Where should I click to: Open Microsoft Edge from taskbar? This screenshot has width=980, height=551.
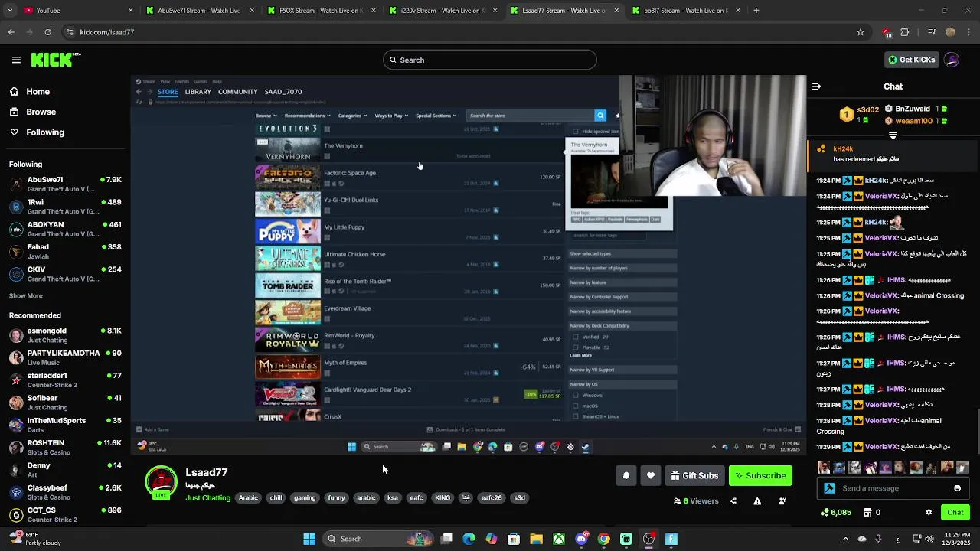coord(469,539)
